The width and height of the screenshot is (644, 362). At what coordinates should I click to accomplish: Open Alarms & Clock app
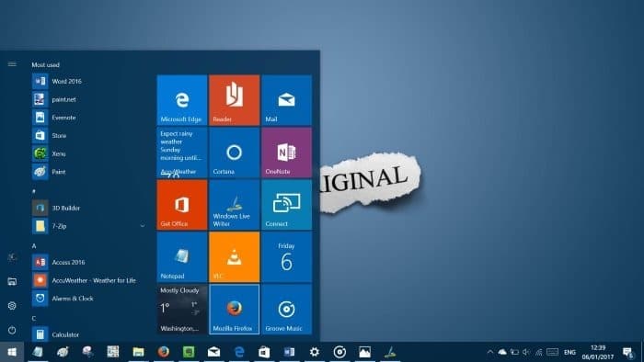coord(89,299)
